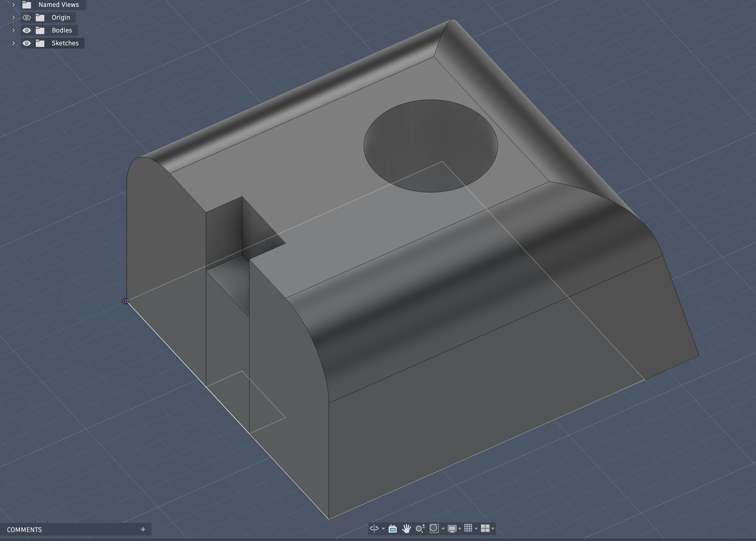
Task: Select the circular hole on top face
Action: click(x=430, y=146)
